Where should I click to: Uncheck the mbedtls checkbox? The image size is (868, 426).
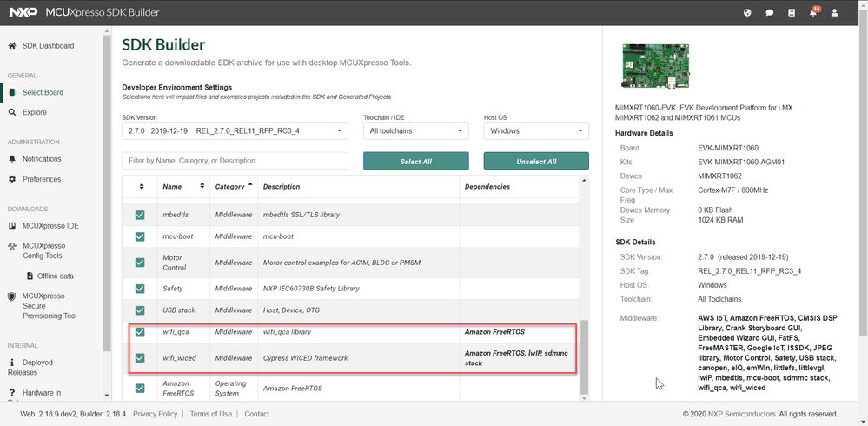140,215
